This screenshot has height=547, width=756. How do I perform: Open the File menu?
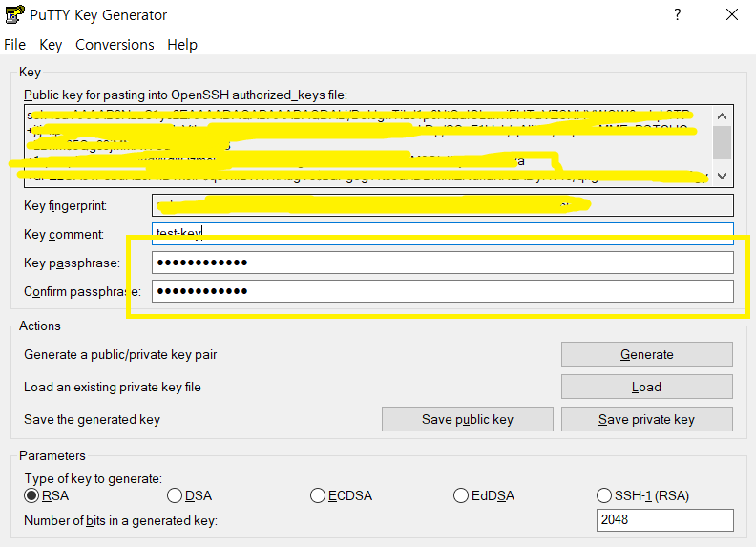(x=14, y=44)
